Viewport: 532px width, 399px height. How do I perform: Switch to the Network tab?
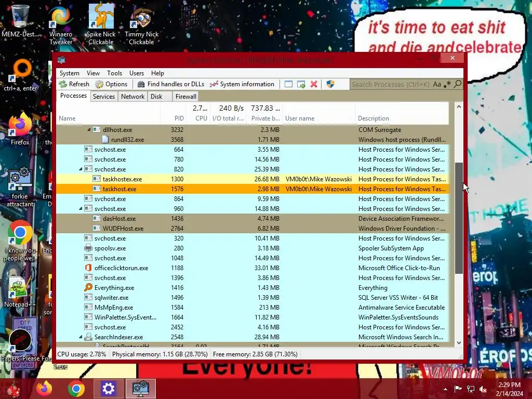click(x=132, y=96)
